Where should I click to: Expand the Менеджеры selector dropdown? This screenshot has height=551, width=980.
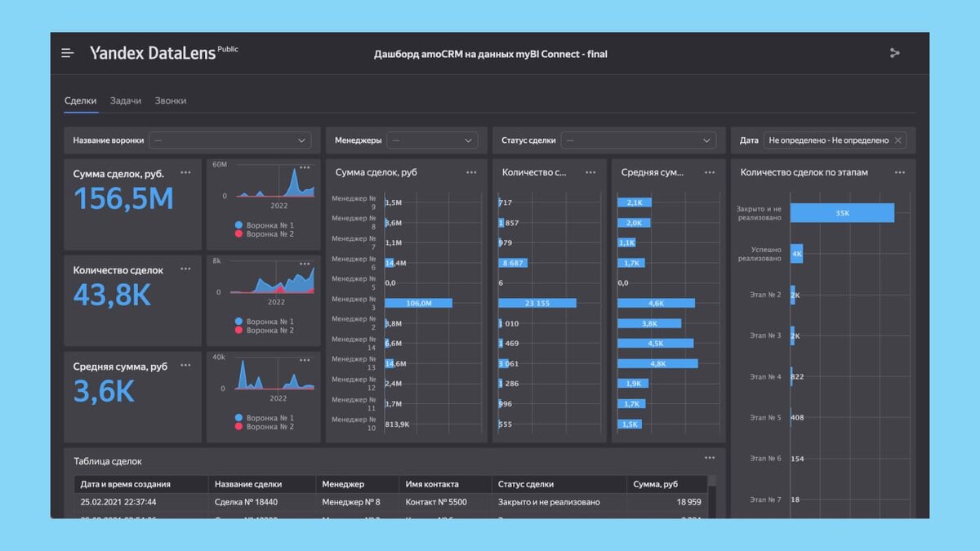432,140
